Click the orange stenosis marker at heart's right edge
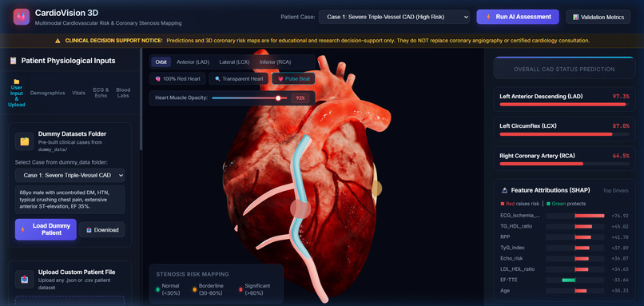Image resolution: width=644 pixels, height=306 pixels. coord(376,188)
